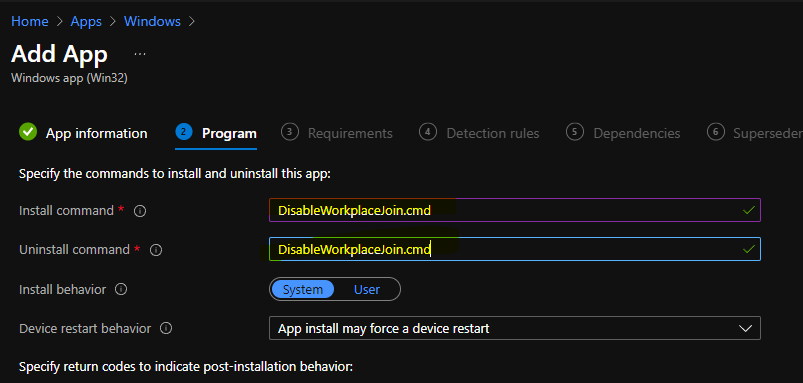Viewport: 803px width, 383px height.
Task: Go to Requirements step
Action: (x=350, y=134)
